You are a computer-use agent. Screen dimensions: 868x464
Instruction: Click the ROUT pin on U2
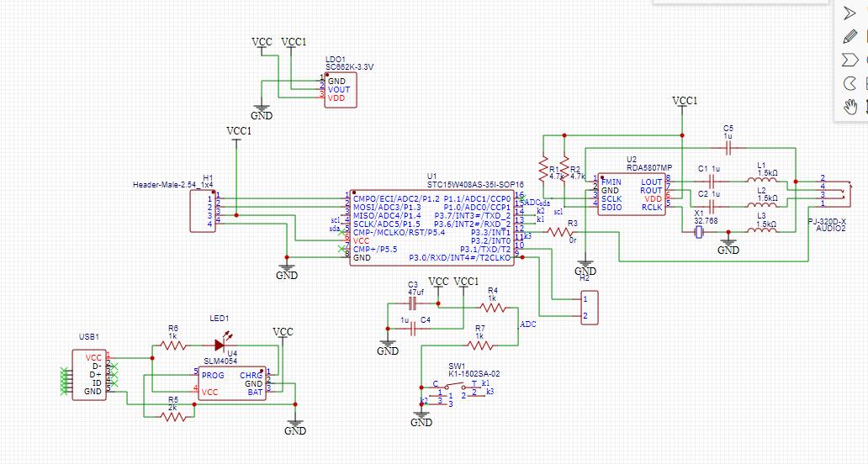pyautogui.click(x=651, y=190)
